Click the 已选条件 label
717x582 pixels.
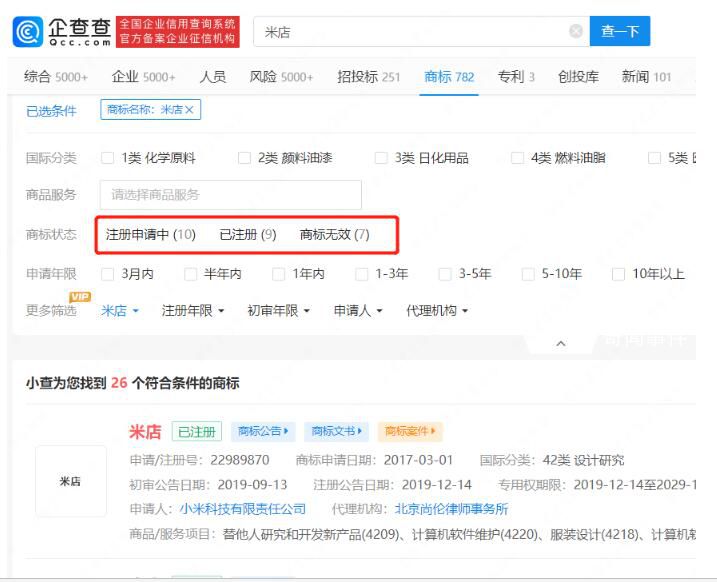pos(51,111)
